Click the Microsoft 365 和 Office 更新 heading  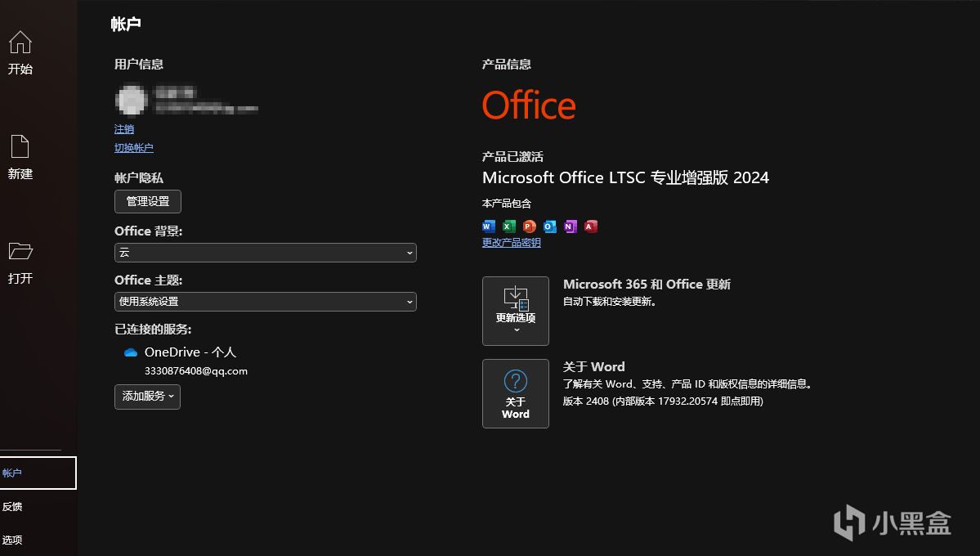tap(647, 284)
